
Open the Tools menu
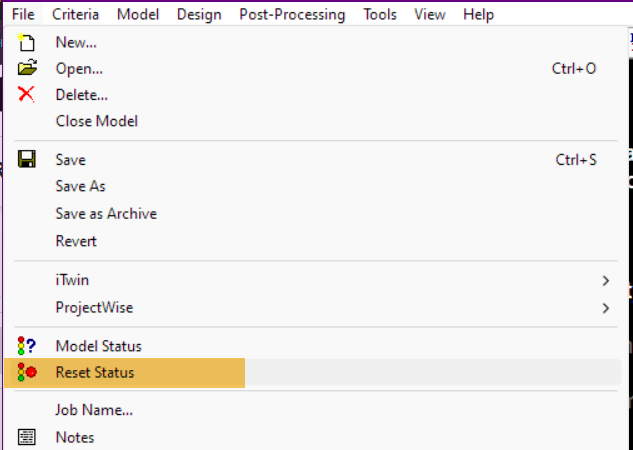(380, 15)
